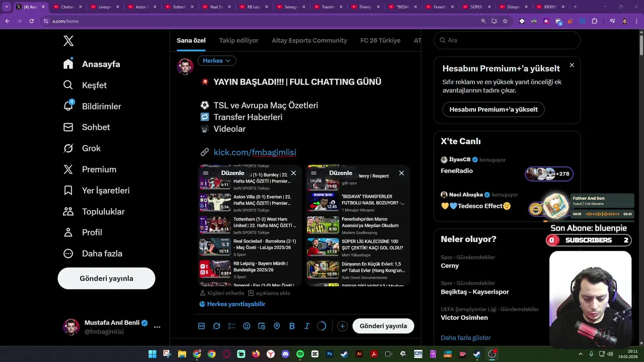Open kick.com/fmbagimlisi link
This screenshot has height=362, width=644.
click(x=255, y=152)
